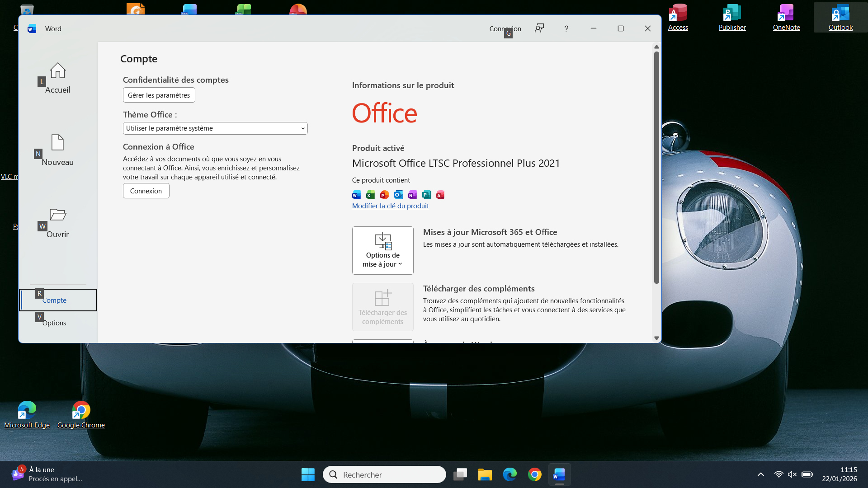This screenshot has width=868, height=488.
Task: Open the Options de mise à jour menu
Action: pos(383,250)
